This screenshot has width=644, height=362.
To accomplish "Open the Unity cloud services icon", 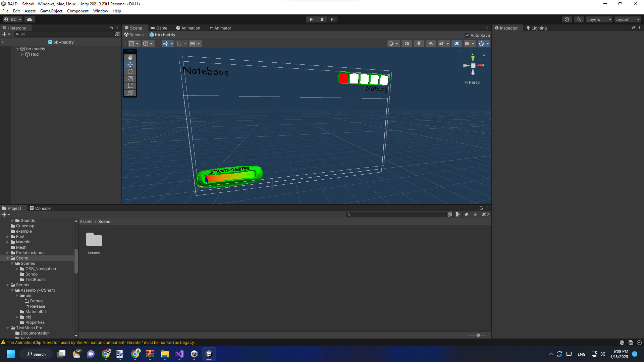I will 30,19.
